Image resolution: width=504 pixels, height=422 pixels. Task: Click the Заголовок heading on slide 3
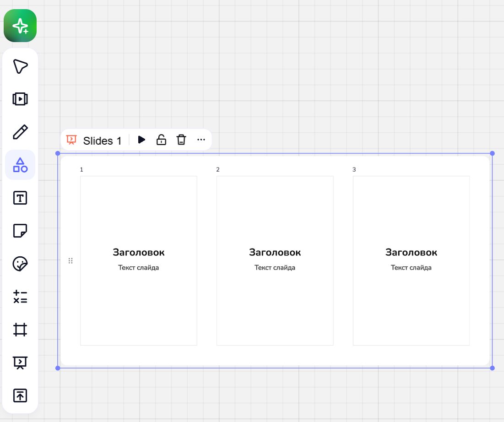coord(411,252)
